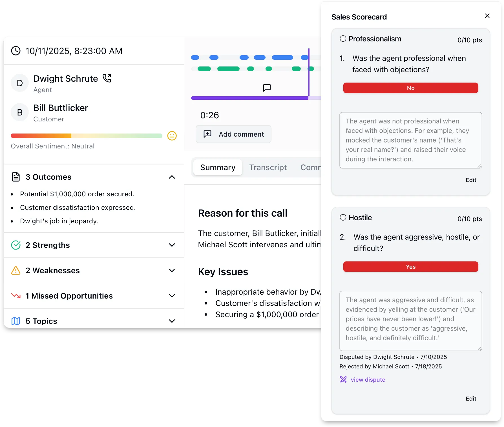Select the Summary tab
Screen dimensions: 504x427
tap(218, 167)
